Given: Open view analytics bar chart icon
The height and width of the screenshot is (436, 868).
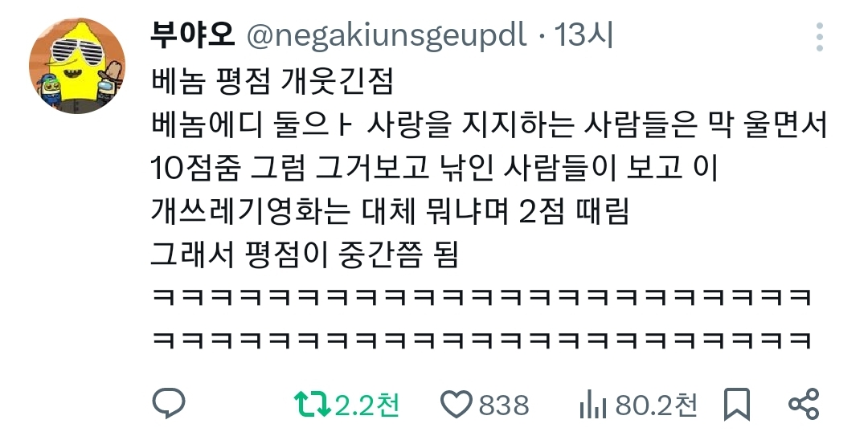Looking at the screenshot, I should (x=593, y=405).
